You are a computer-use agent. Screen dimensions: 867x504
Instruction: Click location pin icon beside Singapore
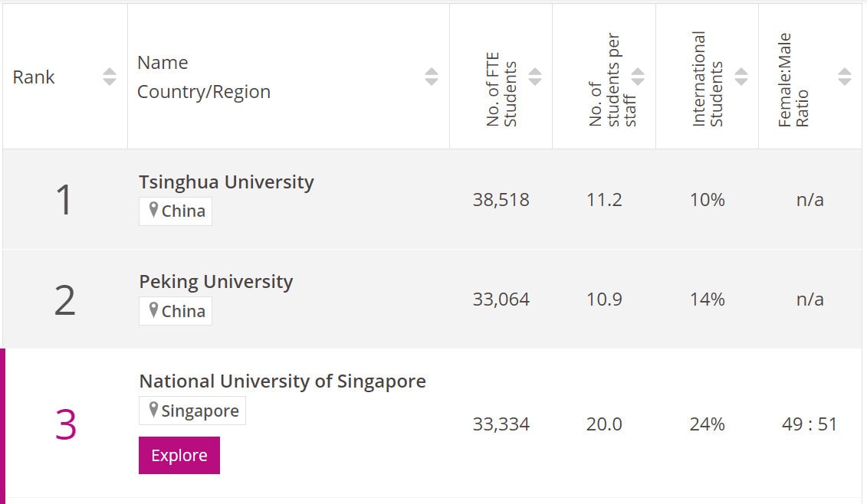point(153,410)
